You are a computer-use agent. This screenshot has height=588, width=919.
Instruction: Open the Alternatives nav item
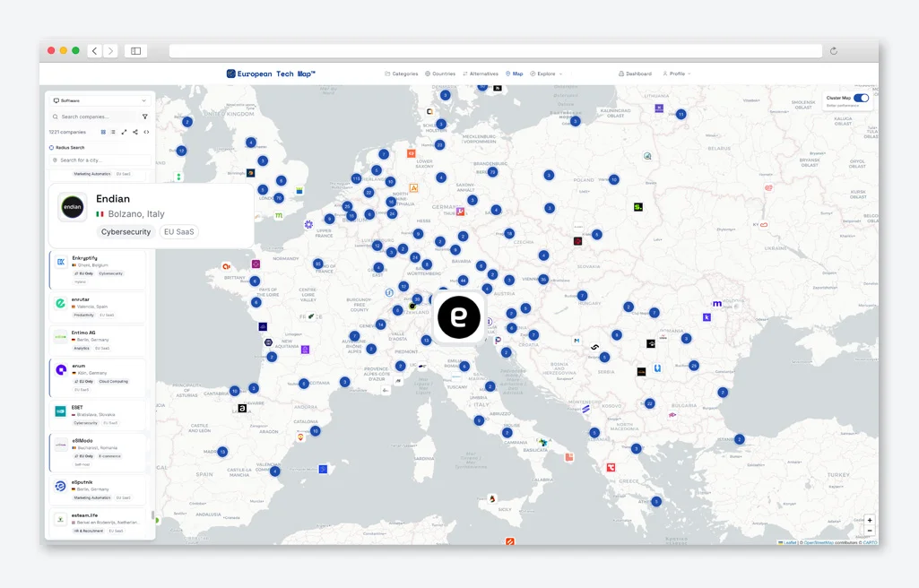coord(480,73)
